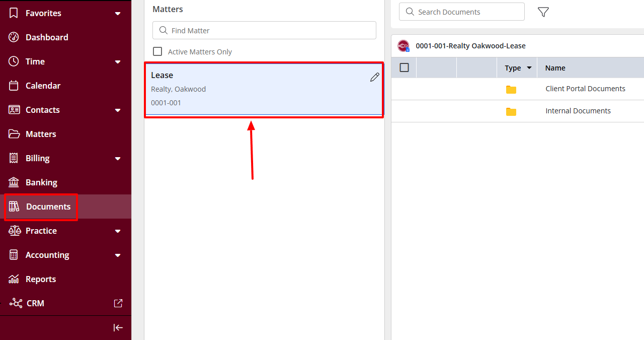
Task: Open the Calendar via its sidebar icon
Action: point(14,86)
